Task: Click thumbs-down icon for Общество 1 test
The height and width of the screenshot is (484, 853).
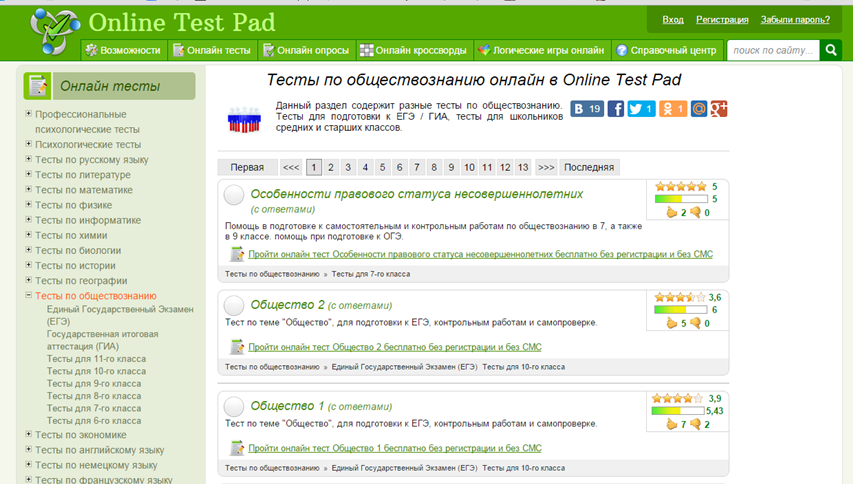Action: (x=695, y=424)
